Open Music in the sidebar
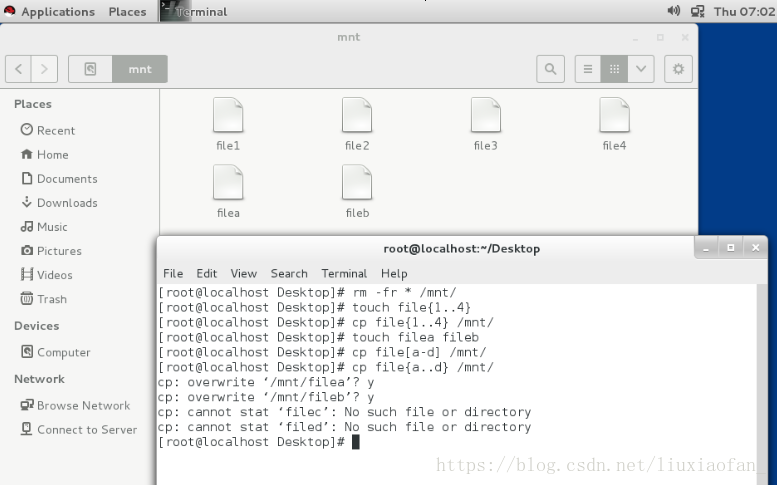Image resolution: width=777 pixels, height=485 pixels. pyautogui.click(x=44, y=227)
